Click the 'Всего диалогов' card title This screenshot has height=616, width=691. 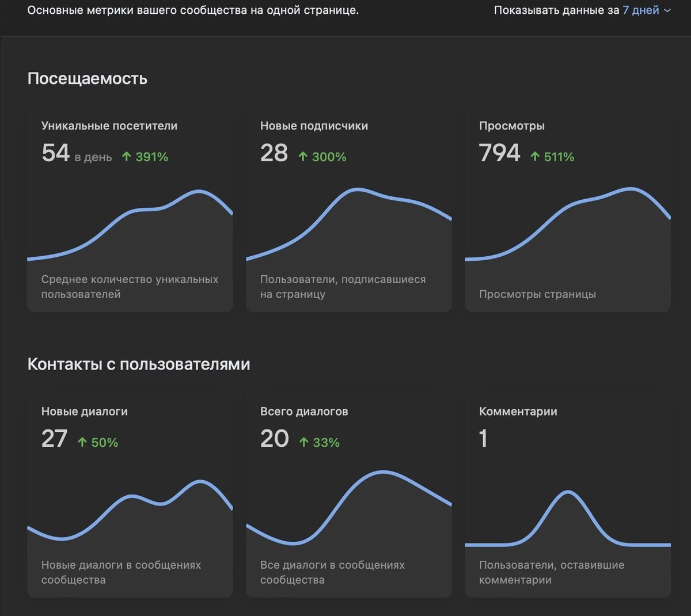[304, 411]
